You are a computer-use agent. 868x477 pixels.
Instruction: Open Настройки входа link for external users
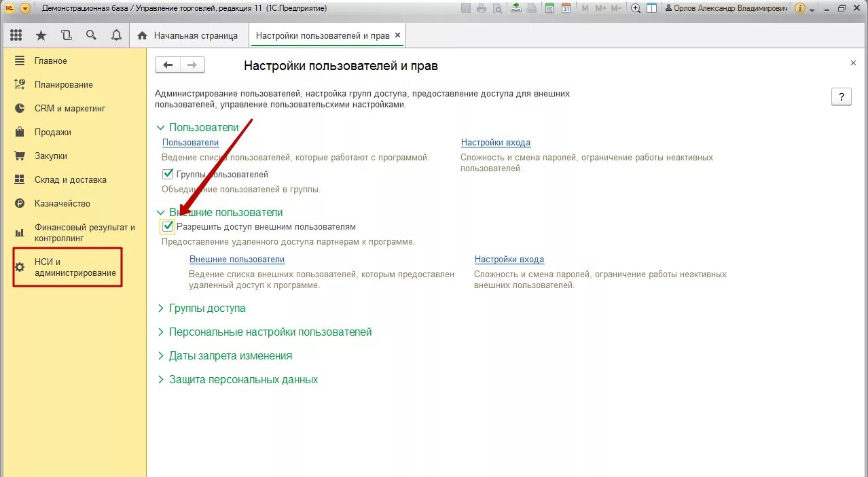point(509,260)
